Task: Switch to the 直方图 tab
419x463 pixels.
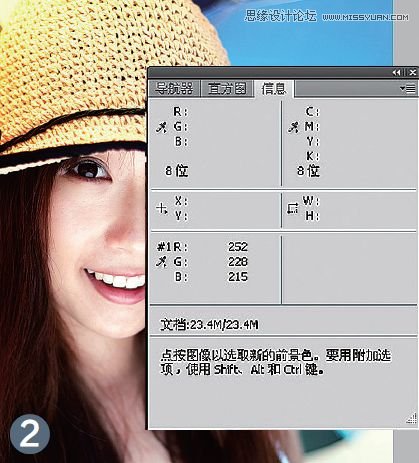Action: pos(227,89)
